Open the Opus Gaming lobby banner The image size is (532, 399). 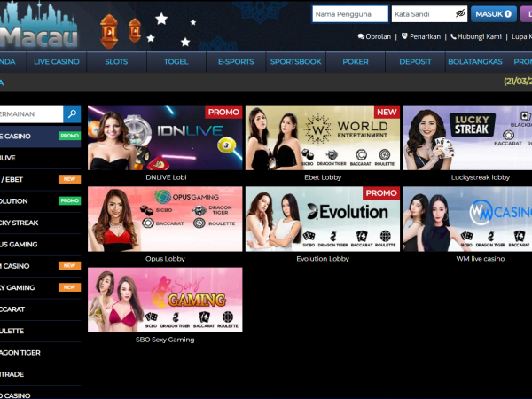pyautogui.click(x=165, y=219)
